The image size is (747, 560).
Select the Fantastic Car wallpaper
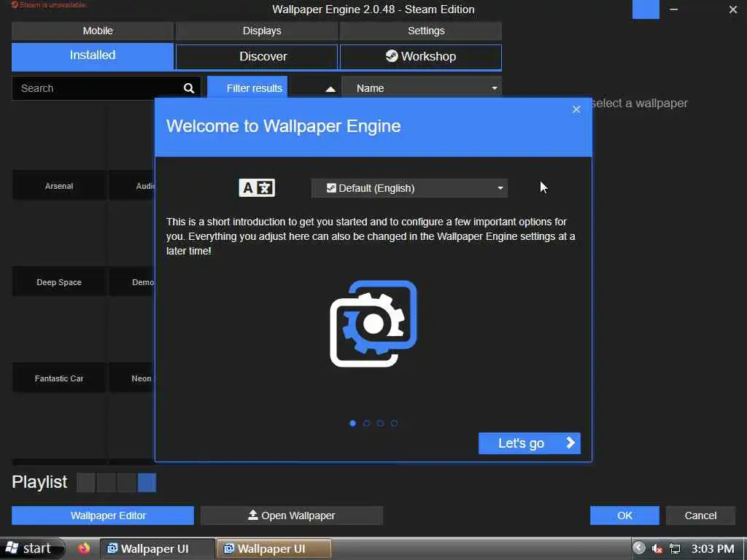coord(59,345)
